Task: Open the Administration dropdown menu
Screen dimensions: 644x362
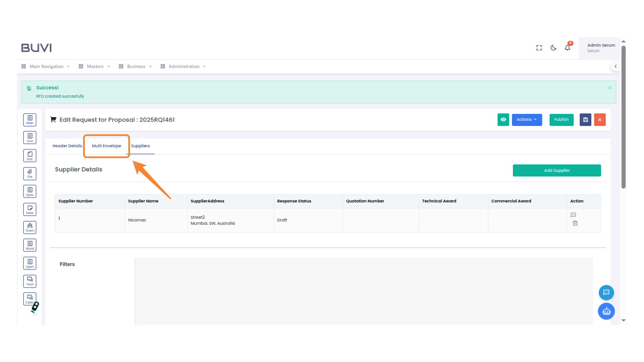Action: point(183,66)
